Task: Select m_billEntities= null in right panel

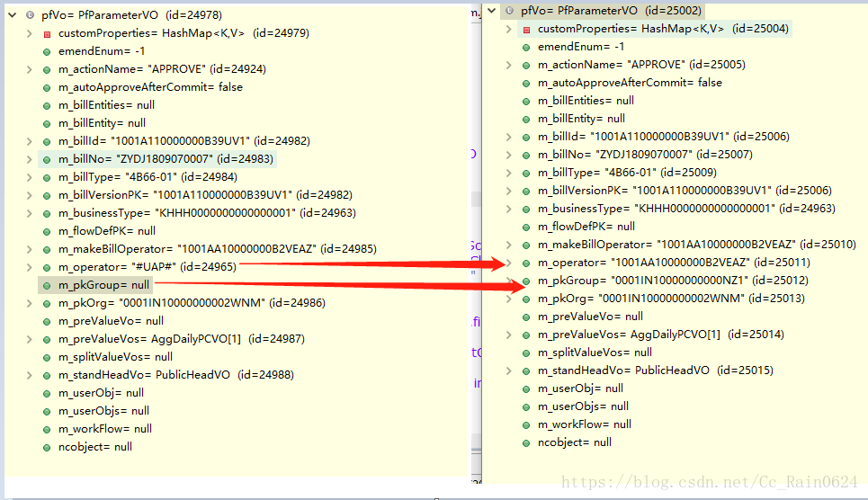Action: pyautogui.click(x=586, y=100)
